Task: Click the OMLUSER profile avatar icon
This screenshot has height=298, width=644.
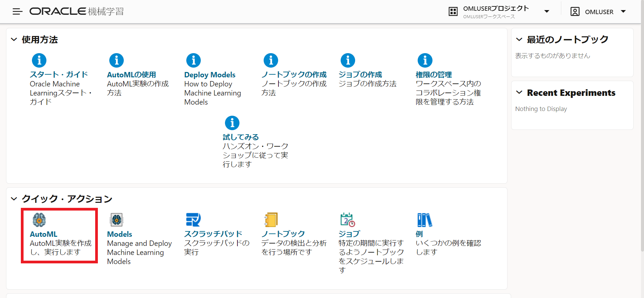Action: pyautogui.click(x=575, y=11)
